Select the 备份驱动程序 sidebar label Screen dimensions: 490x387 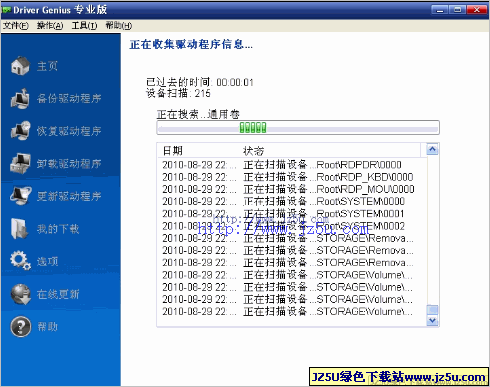pyautogui.click(x=69, y=99)
